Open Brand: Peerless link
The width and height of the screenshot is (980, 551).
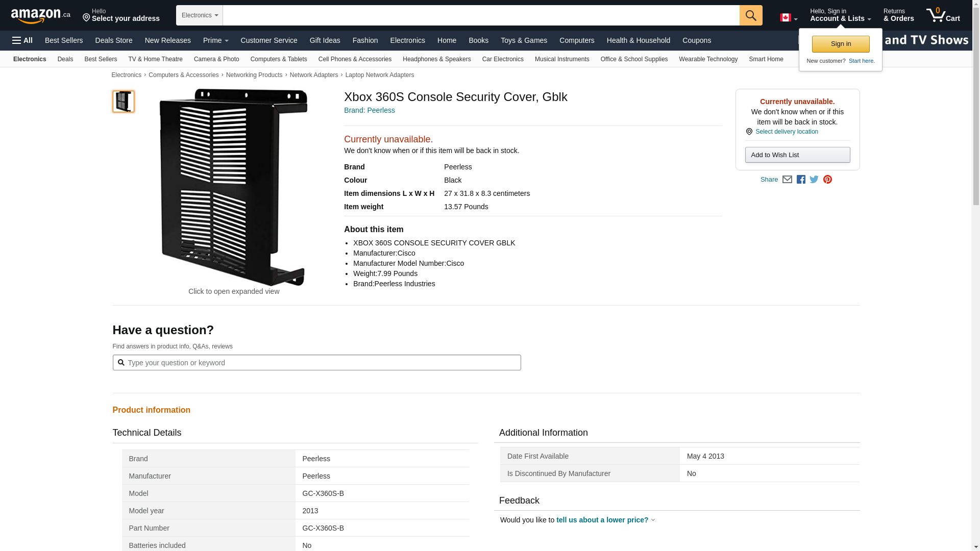[369, 110]
